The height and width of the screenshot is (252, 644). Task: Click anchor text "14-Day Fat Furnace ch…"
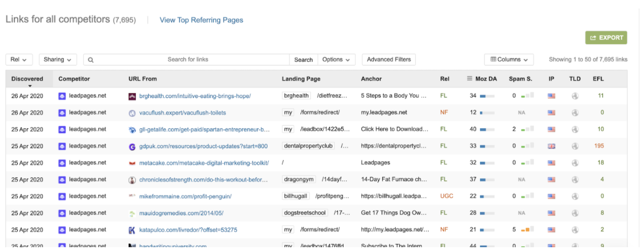394,180
